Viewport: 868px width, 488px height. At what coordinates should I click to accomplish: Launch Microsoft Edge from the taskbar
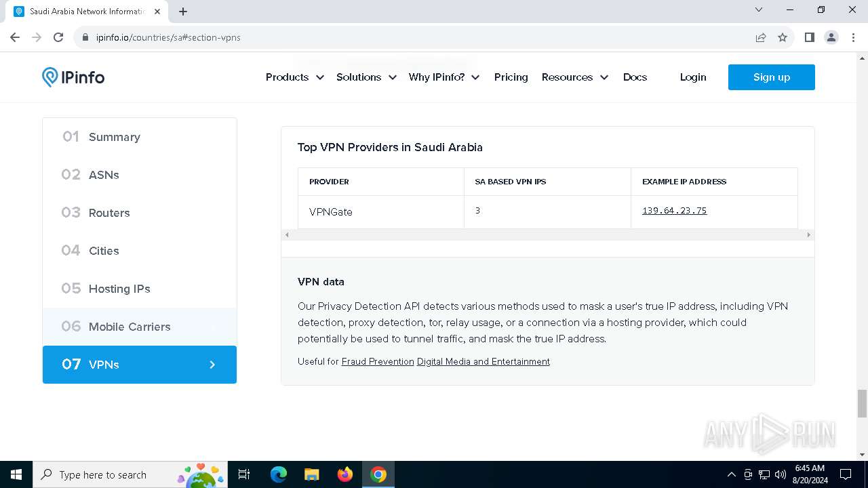point(279,474)
